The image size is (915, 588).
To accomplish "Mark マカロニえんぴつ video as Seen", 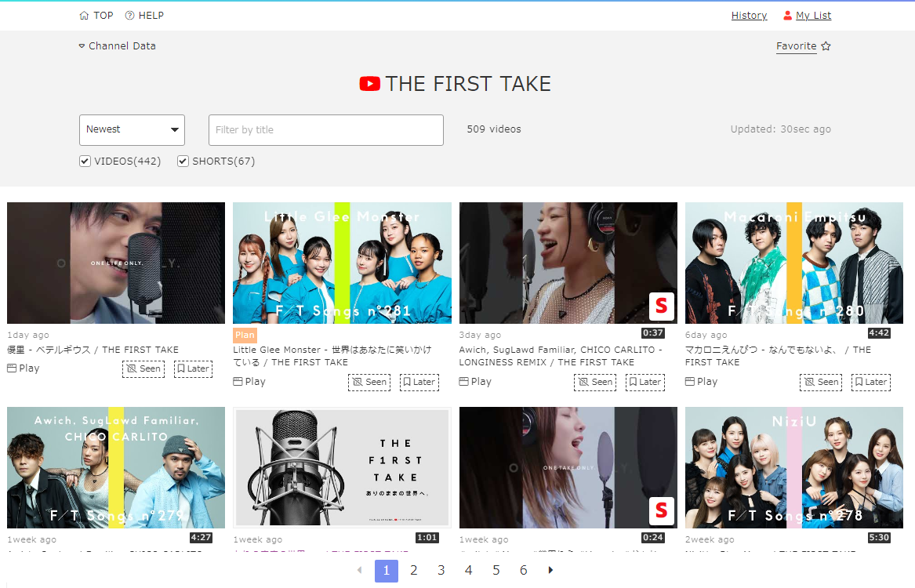I will 821,382.
